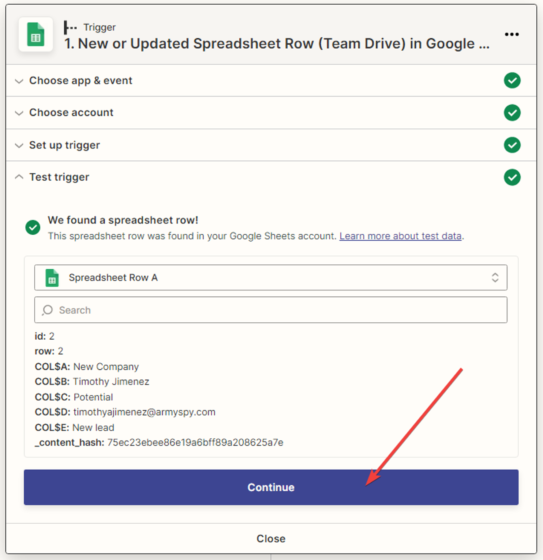Click the Trigger label text in header
The image size is (543, 560).
[99, 28]
